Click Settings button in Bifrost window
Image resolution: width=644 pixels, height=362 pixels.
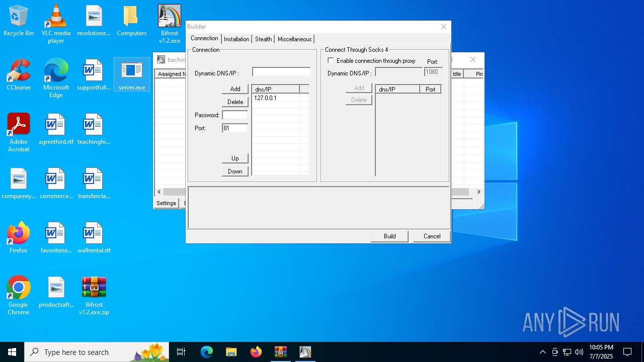pos(166,203)
